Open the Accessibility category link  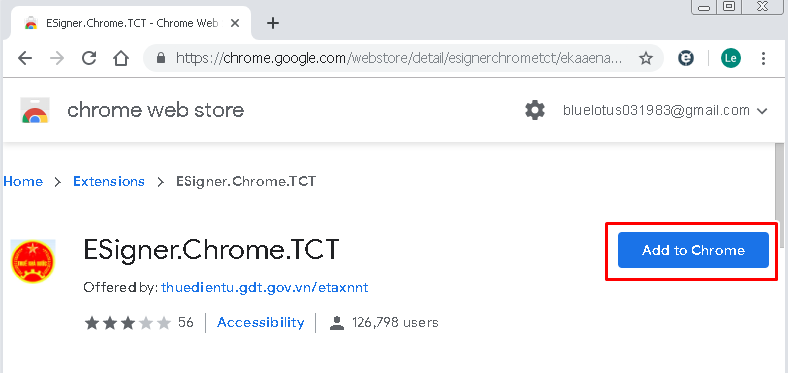260,322
